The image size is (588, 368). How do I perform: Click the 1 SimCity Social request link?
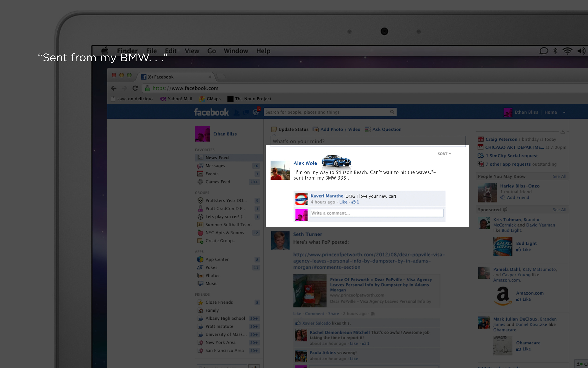(511, 156)
